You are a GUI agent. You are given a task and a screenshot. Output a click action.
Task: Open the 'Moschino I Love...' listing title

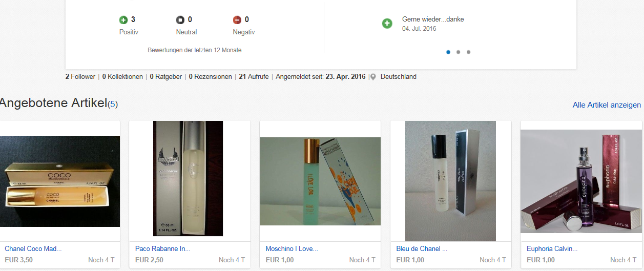pyautogui.click(x=292, y=248)
